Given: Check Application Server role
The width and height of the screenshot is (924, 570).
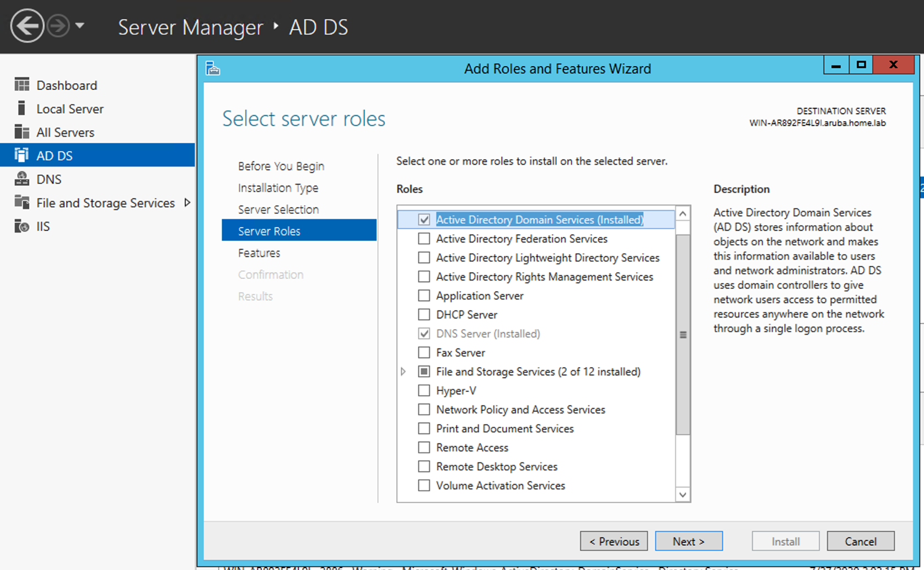Looking at the screenshot, I should [x=424, y=295].
